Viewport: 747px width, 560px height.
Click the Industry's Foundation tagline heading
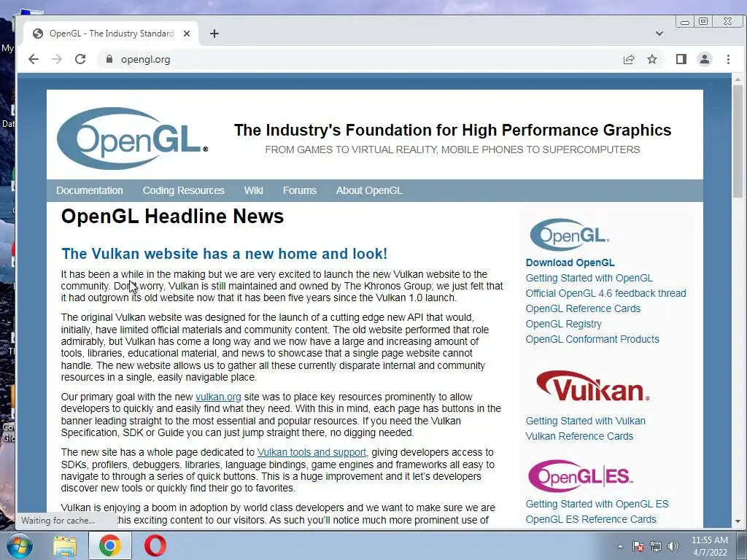[x=452, y=130]
